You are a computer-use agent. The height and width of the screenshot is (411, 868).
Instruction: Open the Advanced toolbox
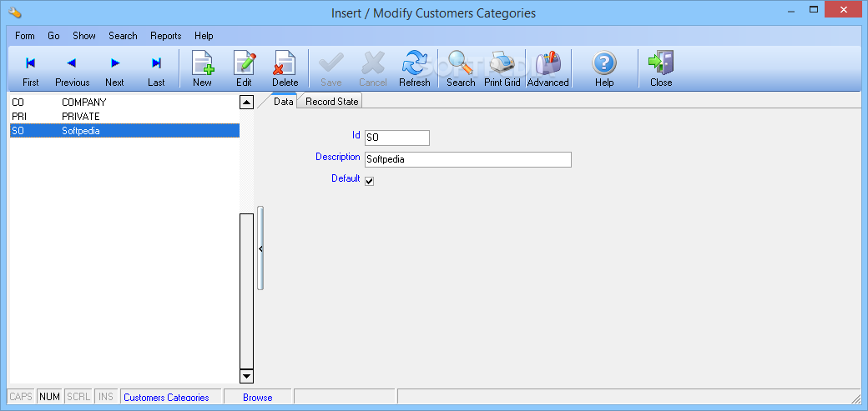(x=548, y=69)
